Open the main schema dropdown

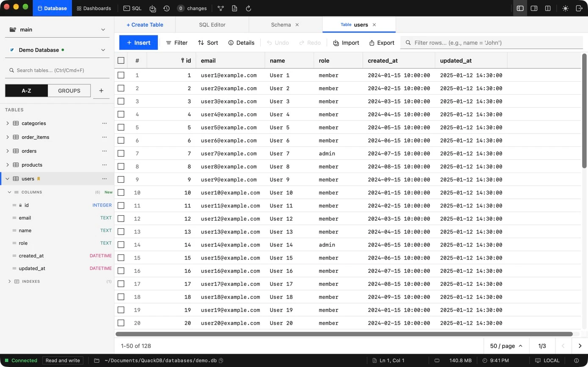coord(57,30)
